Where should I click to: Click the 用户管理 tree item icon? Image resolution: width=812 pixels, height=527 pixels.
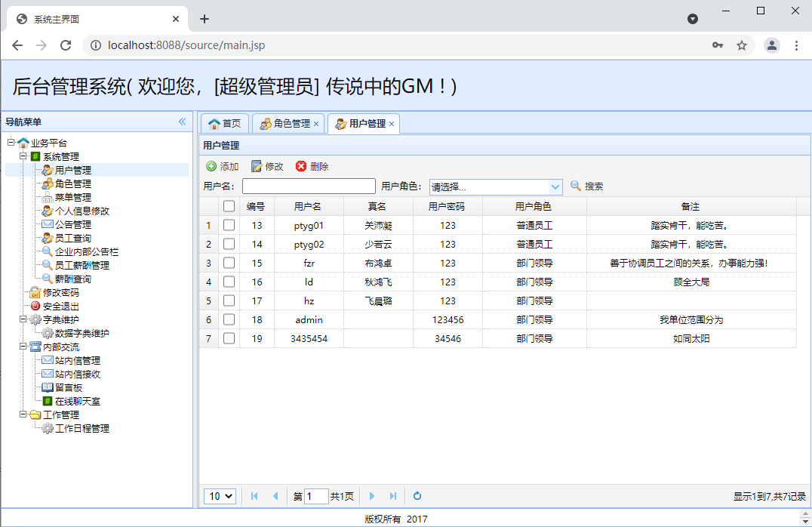point(48,170)
